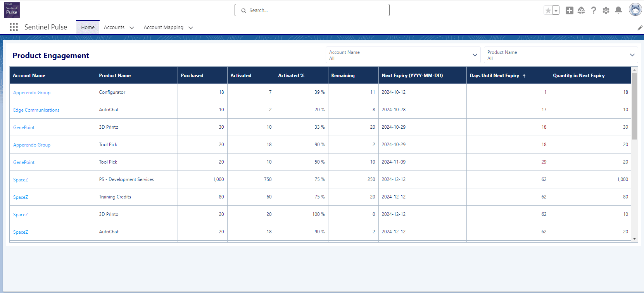Image resolution: width=644 pixels, height=293 pixels.
Task: Toggle the Days Until Next Expiry sort
Action: [508, 75]
